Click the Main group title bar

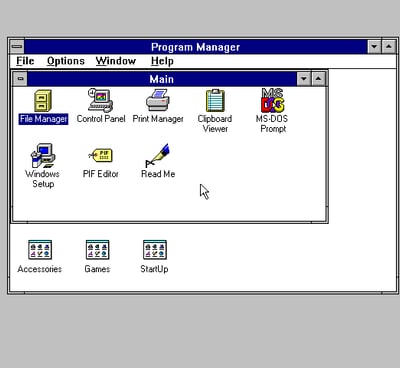point(162,79)
